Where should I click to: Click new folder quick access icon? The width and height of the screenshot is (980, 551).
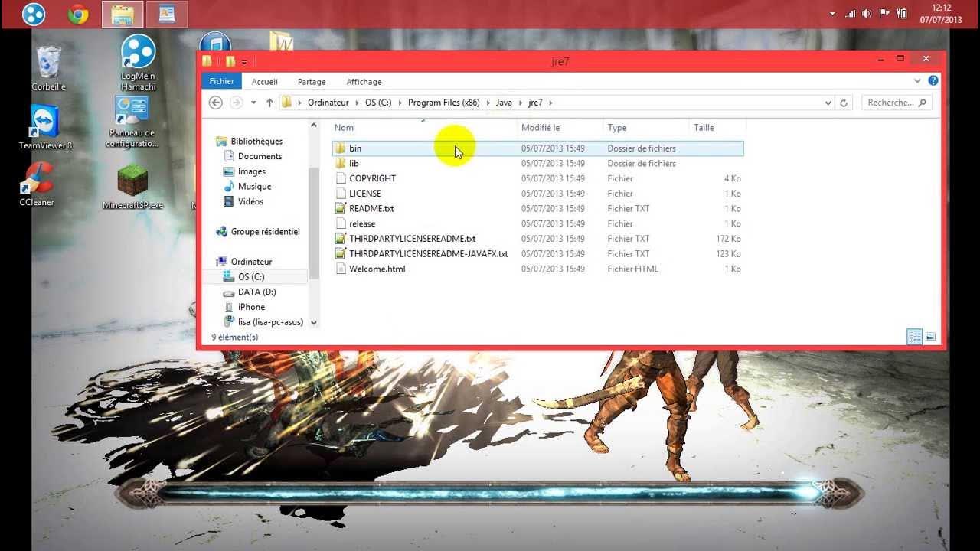(230, 61)
